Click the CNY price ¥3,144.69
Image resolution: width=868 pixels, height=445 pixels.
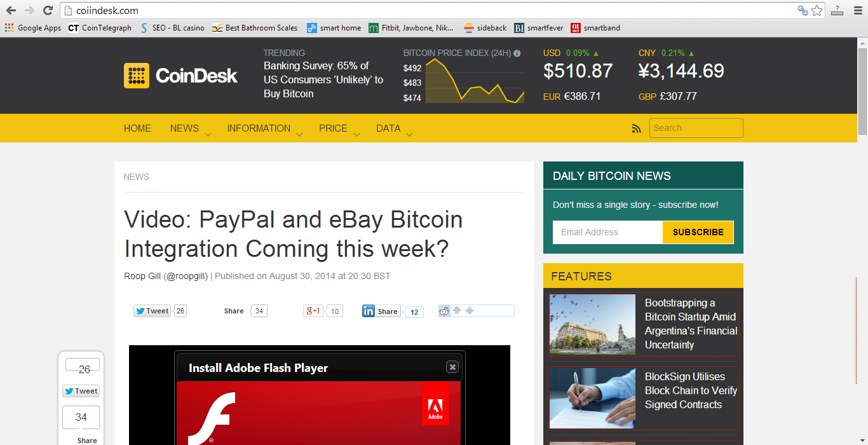(x=681, y=71)
